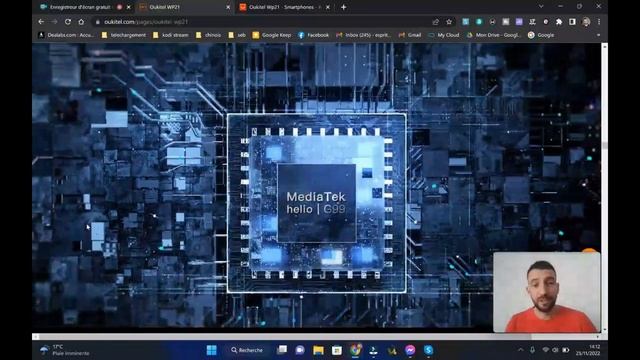This screenshot has height=360, width=640.
Task: Open telechargement bookmarks folder
Action: coord(124,35)
